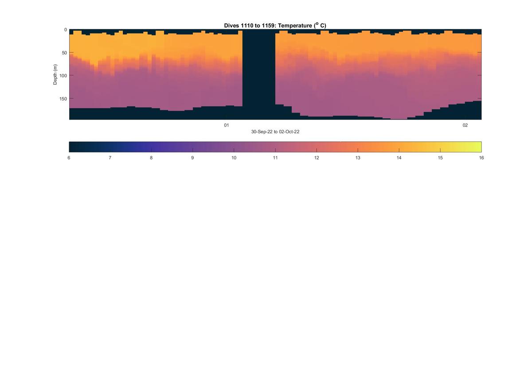Click the x-axis tick label '01'
The height and width of the screenshot is (392, 532).
coord(226,125)
